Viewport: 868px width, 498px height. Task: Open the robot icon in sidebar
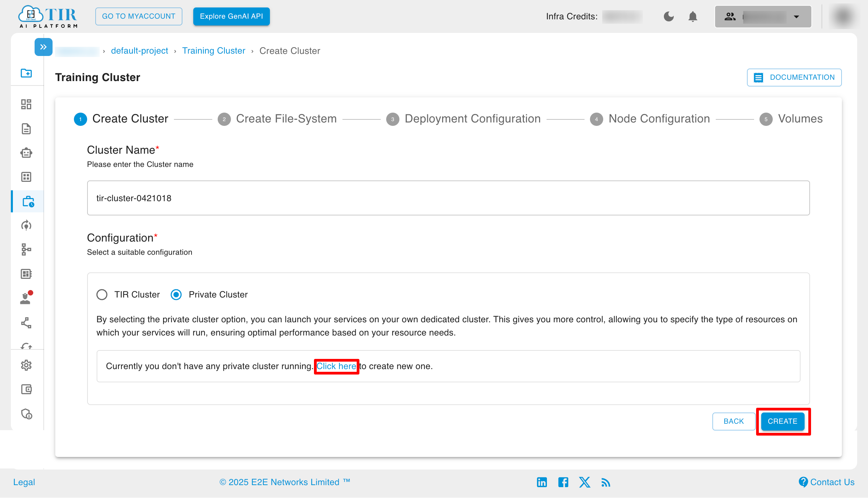(26, 153)
